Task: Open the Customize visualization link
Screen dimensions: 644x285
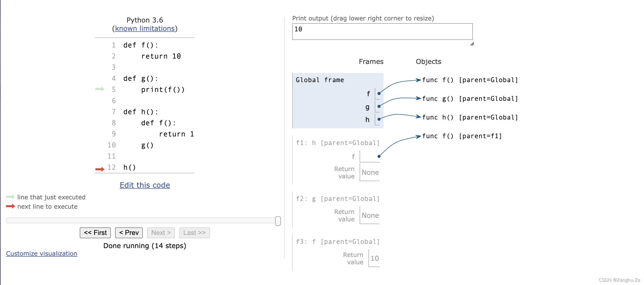Action: pyautogui.click(x=42, y=253)
